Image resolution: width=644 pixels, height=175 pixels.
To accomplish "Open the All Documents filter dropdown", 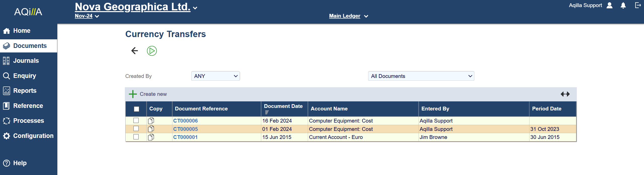I will [421, 76].
